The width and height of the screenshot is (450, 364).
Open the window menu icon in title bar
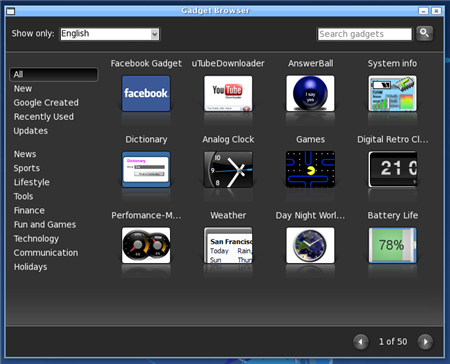pyautogui.click(x=11, y=11)
